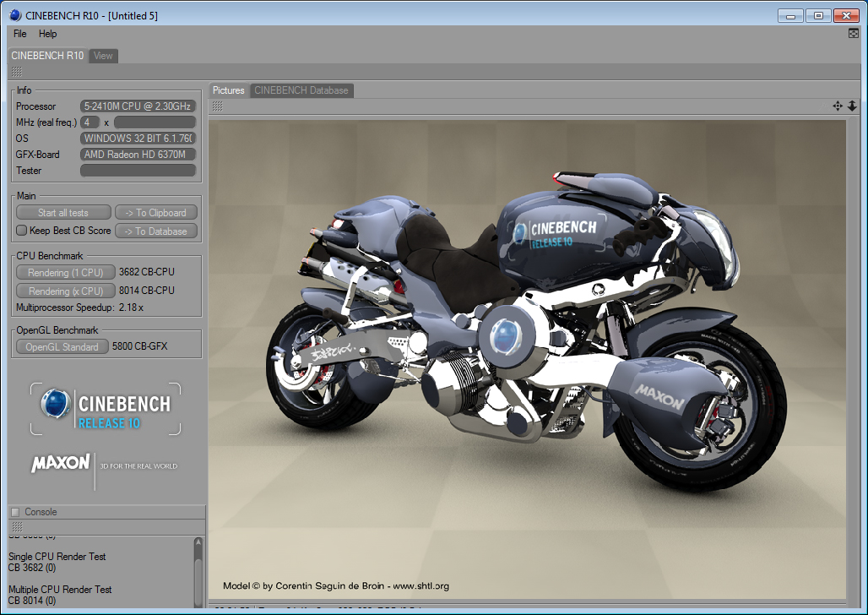Click the layout toggle icon at menu bar right
868x615 pixels.
854,34
